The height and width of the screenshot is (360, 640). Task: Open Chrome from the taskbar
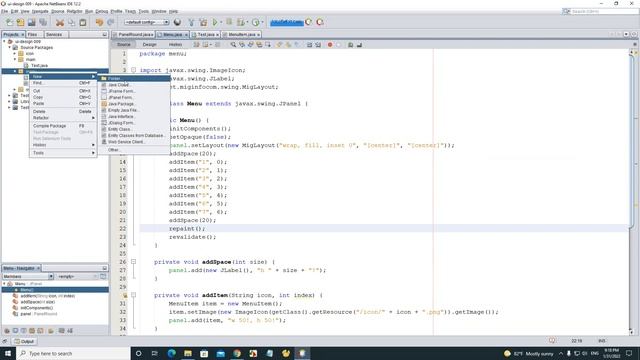(237, 353)
